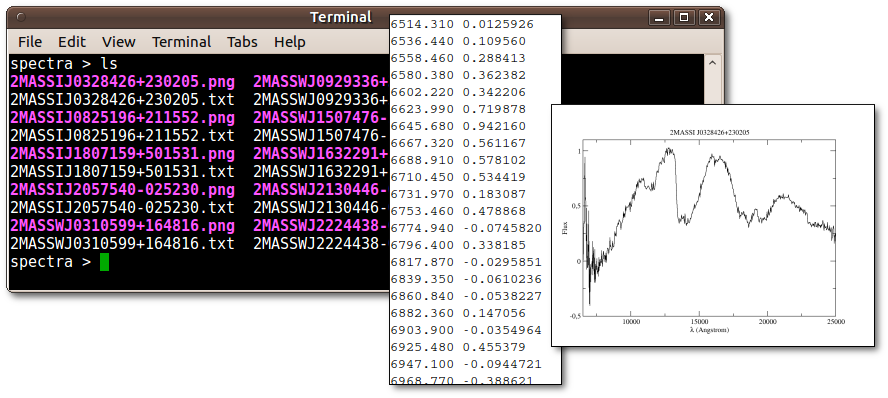
Task: Click file 2MASSIJ1807159+501531.png
Action: click(122, 154)
